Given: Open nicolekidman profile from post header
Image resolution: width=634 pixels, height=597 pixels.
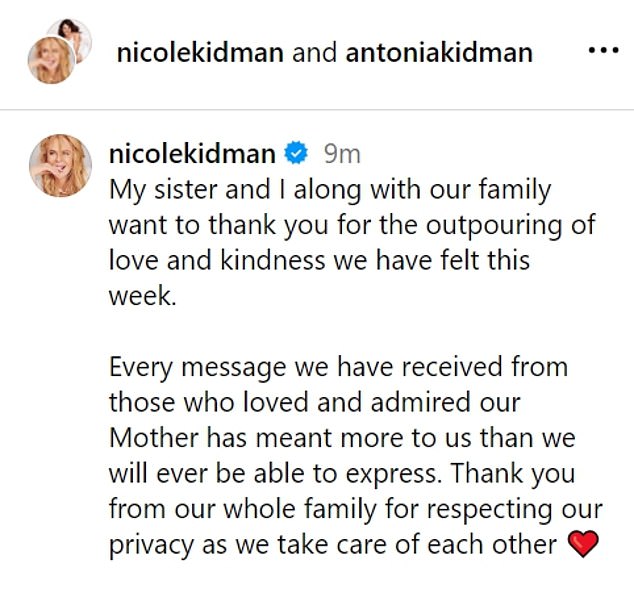Looking at the screenshot, I should tap(200, 51).
